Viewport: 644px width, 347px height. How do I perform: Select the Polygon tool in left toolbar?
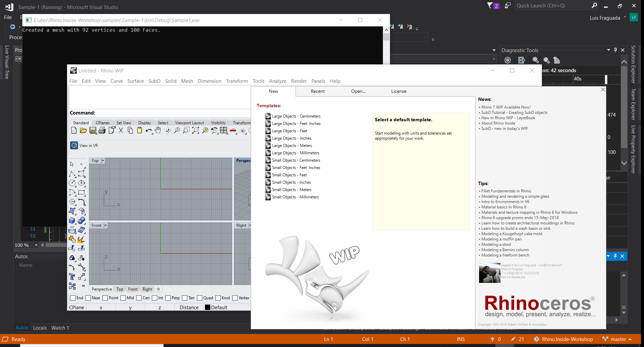click(x=72, y=202)
